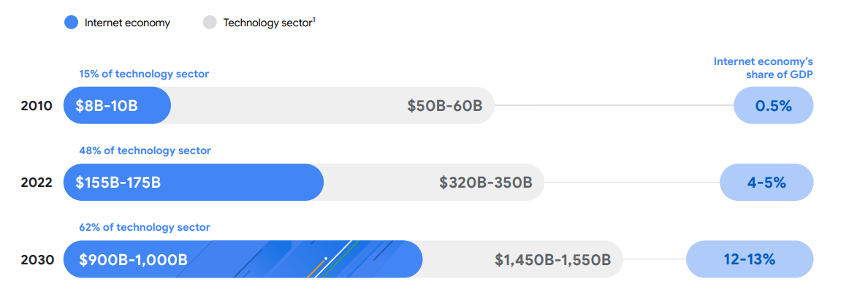Screen dimensions: 868x306
Task: Select the 12-13% GDP share pill
Action: 750,259
